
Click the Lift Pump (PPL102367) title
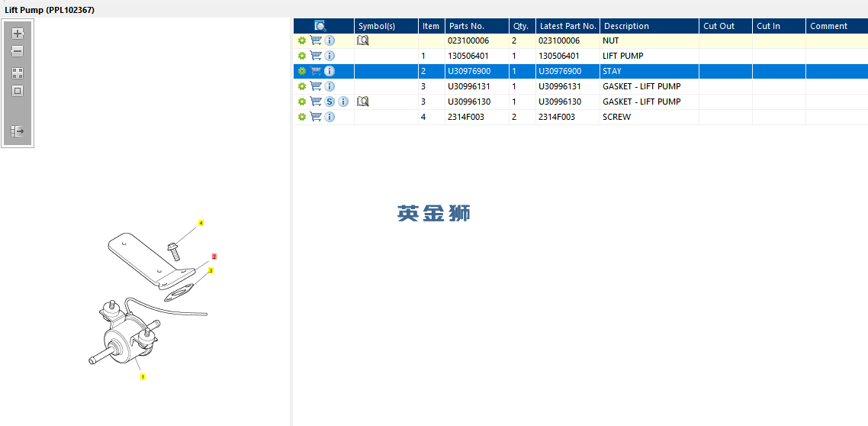pos(50,10)
